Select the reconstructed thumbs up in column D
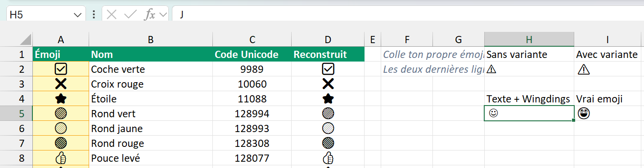This screenshot has height=168, width=644. coord(328,158)
